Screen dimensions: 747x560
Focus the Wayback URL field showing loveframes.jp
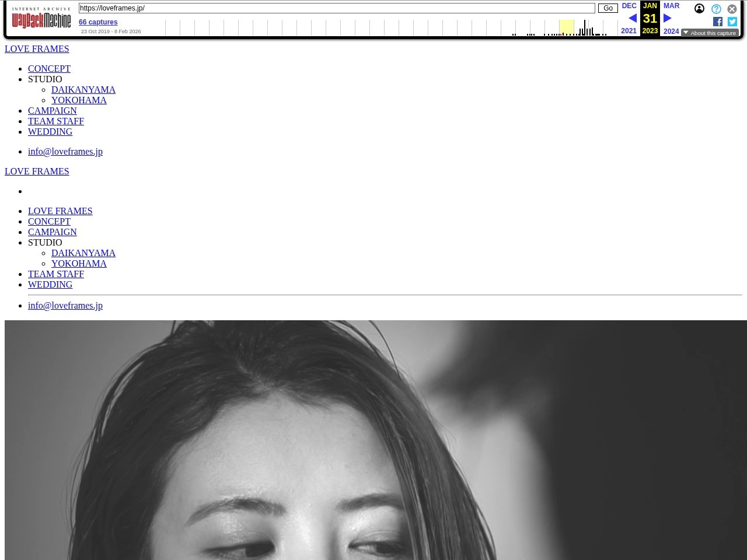[337, 8]
